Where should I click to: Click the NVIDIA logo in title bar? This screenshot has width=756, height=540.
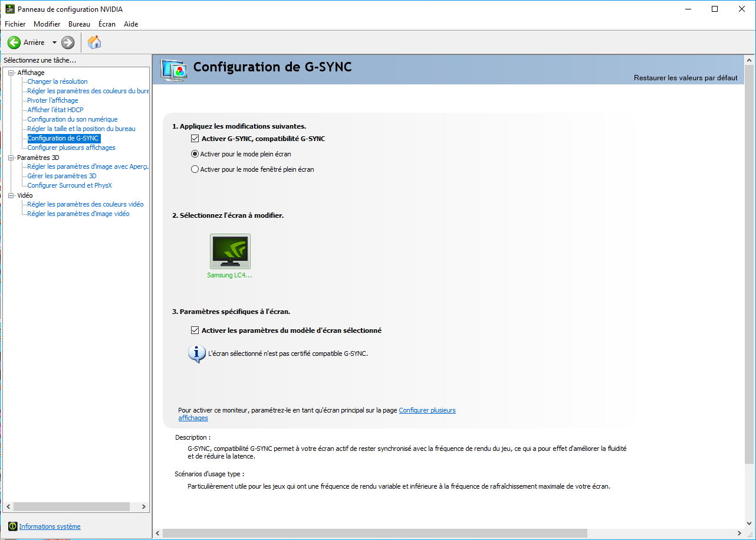pos(10,9)
